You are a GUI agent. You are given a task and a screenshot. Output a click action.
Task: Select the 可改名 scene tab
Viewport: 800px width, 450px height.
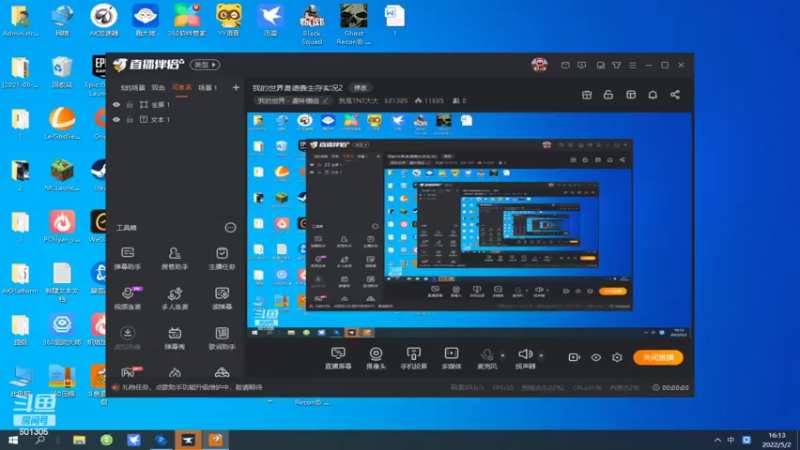coord(182,88)
